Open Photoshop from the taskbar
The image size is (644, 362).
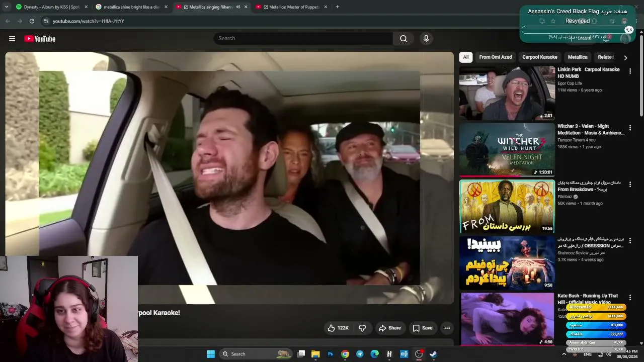coord(330,354)
